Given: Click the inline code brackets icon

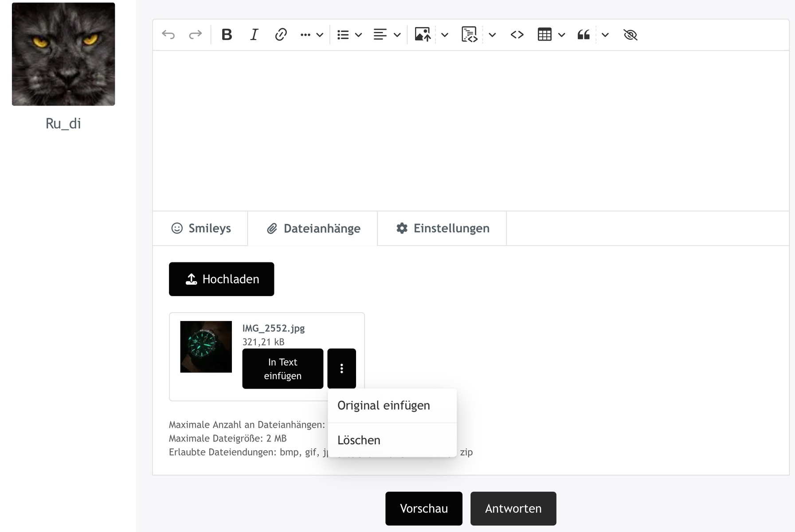Looking at the screenshot, I should click(x=517, y=35).
